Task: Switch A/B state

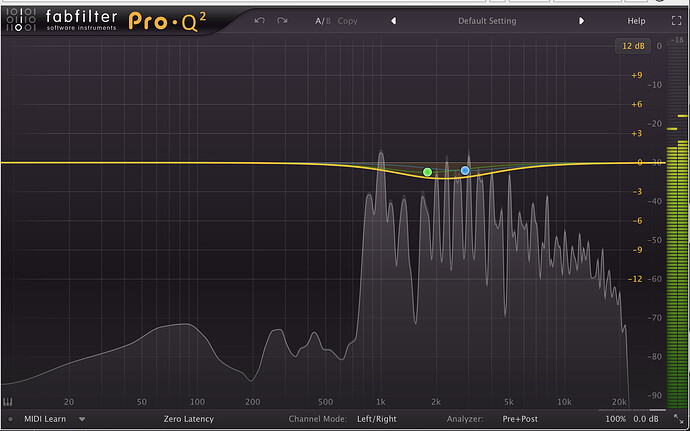Action: tap(323, 21)
